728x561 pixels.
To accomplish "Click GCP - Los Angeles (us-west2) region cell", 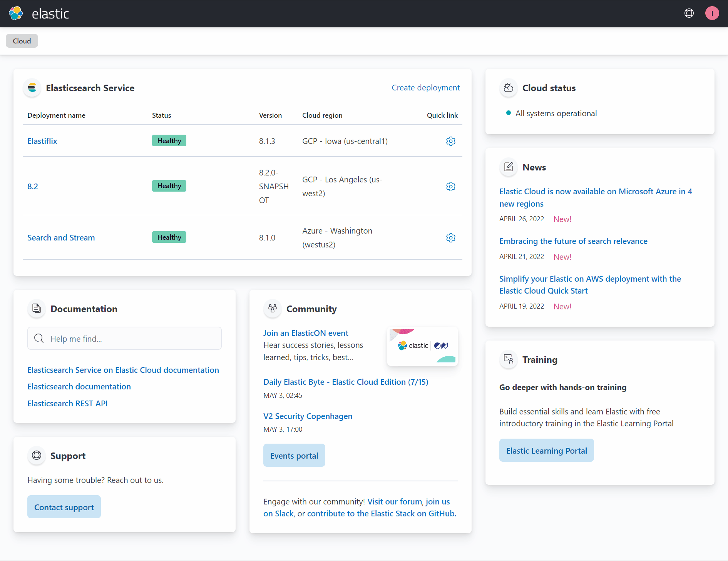I will tap(342, 187).
